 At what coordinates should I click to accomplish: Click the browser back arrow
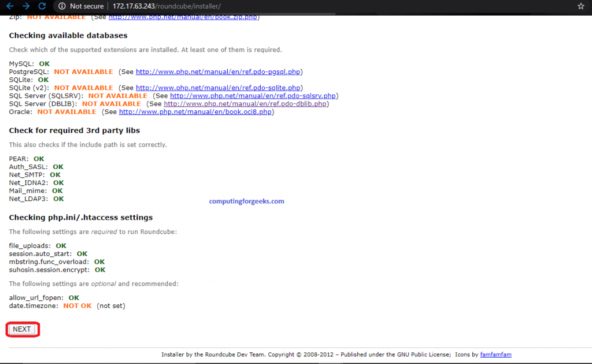click(10, 7)
